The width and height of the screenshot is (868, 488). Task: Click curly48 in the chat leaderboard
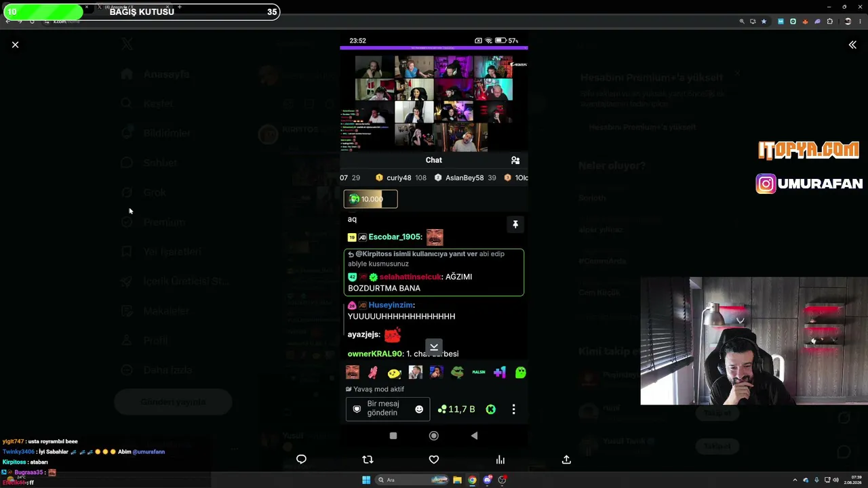(399, 178)
